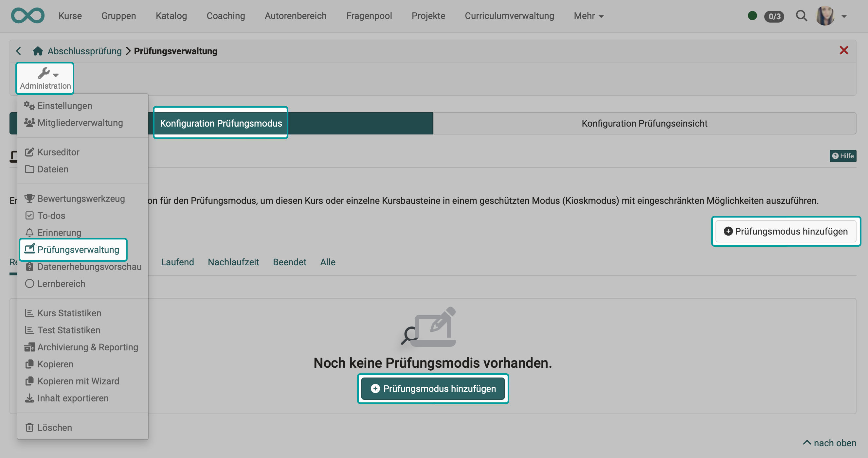Open Einstellungen via the gear icon
Image resolution: width=868 pixels, height=458 pixels.
pyautogui.click(x=29, y=105)
